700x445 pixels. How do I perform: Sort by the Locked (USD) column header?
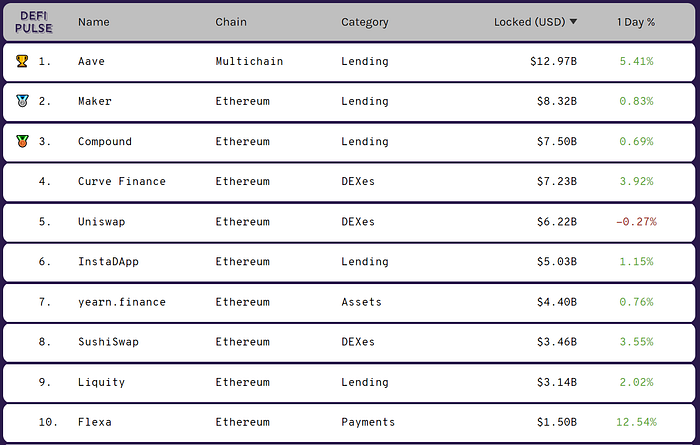tap(530, 22)
